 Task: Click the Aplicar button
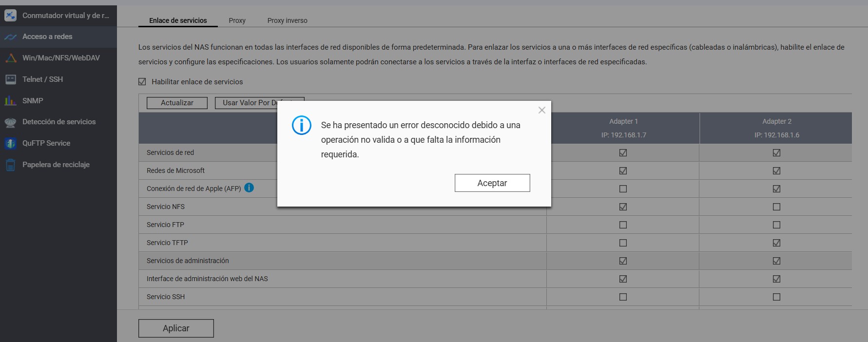176,328
